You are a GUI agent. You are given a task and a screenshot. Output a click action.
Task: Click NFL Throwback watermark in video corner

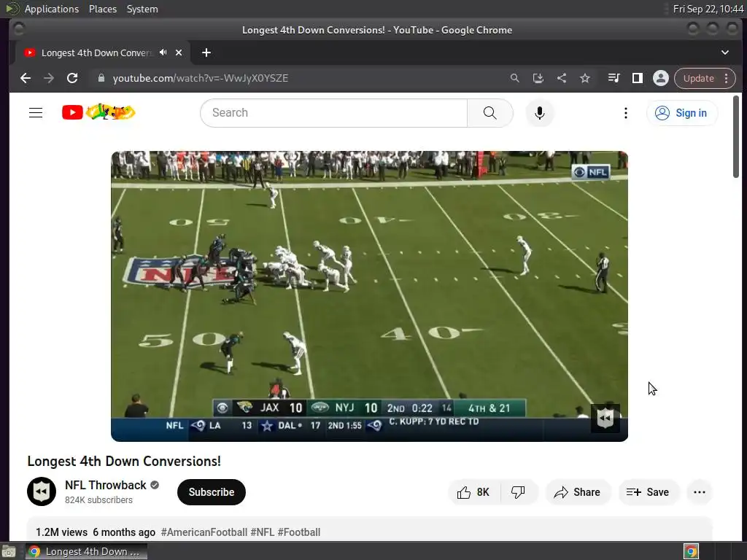[605, 418]
